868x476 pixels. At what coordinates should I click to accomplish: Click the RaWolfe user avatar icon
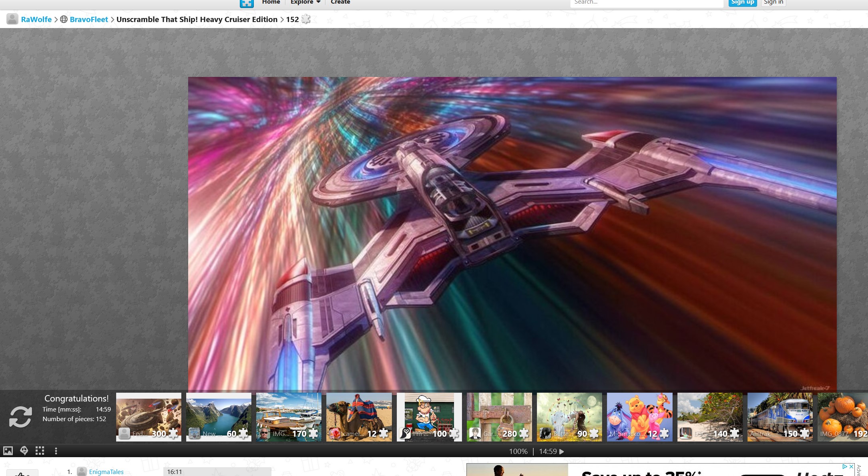coord(12,19)
